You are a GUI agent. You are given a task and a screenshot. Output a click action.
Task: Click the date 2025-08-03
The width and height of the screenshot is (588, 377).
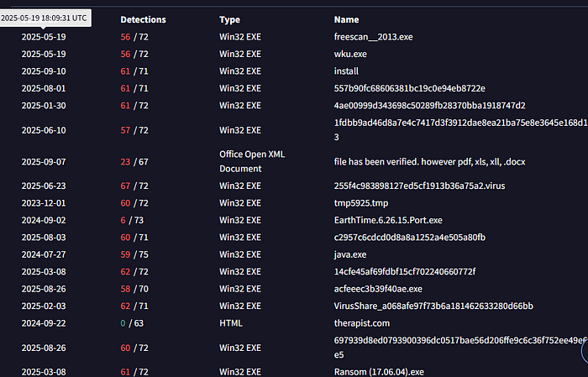click(44, 238)
